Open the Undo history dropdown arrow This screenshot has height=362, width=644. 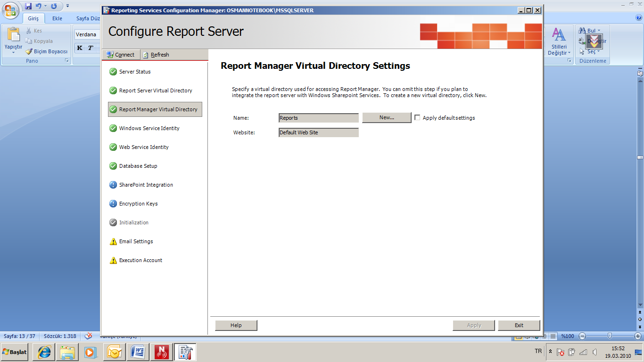45,6
